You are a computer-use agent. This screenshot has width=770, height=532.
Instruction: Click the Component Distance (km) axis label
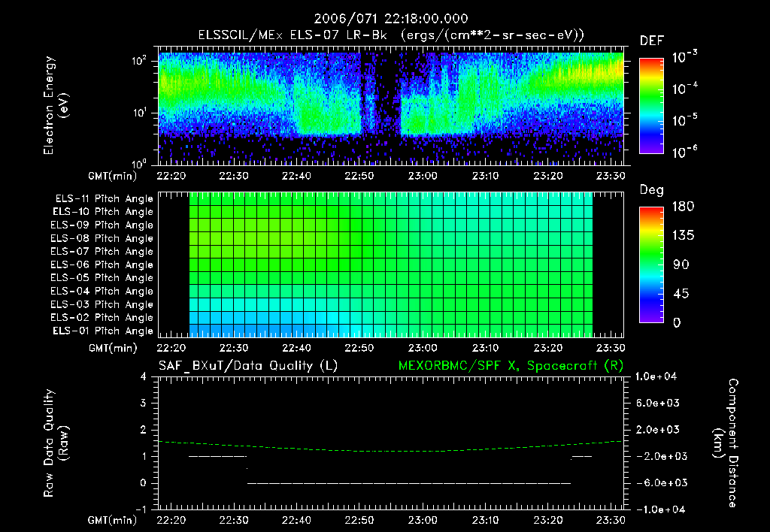click(726, 443)
